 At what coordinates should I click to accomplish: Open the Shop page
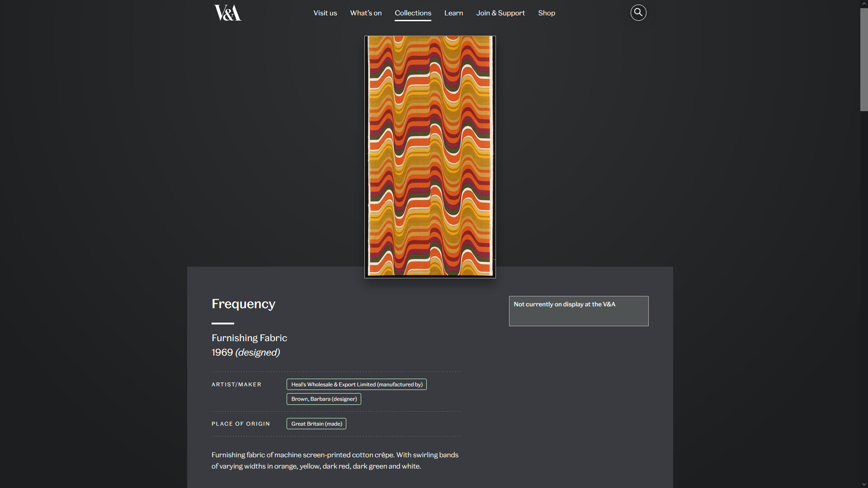(547, 13)
